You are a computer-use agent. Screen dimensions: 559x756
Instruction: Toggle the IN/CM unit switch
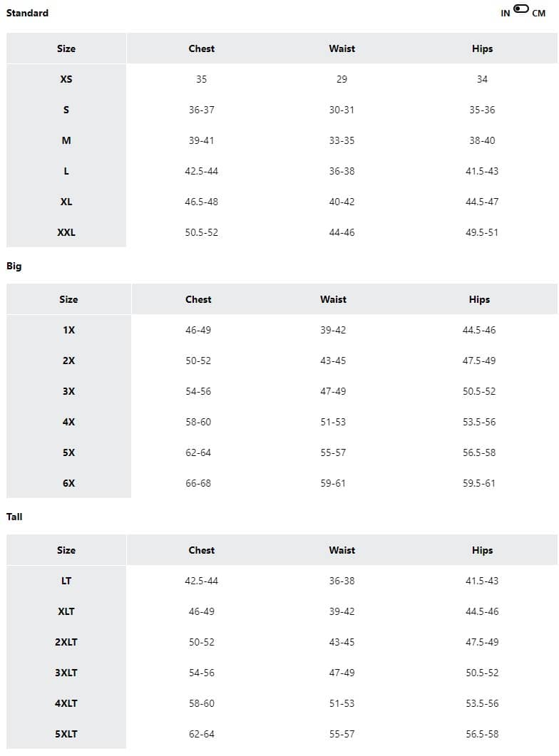pyautogui.click(x=521, y=9)
